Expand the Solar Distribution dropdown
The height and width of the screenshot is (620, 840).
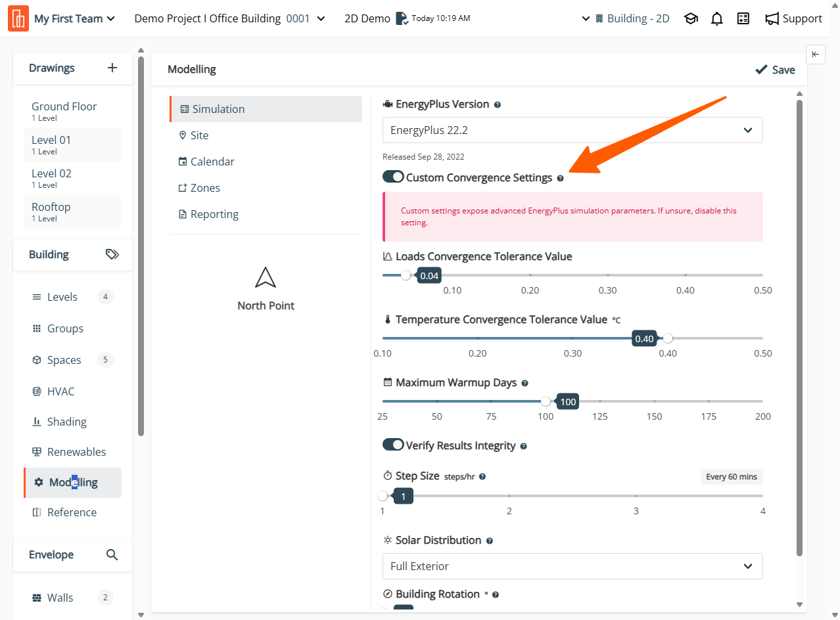(x=572, y=566)
